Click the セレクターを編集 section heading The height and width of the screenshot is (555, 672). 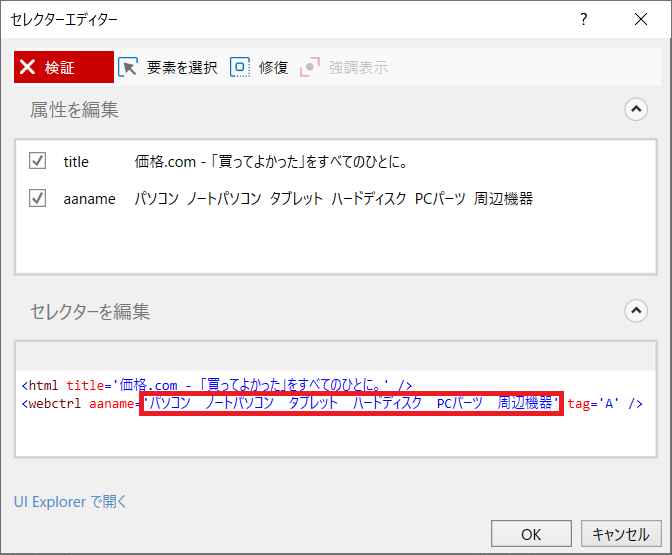90,312
